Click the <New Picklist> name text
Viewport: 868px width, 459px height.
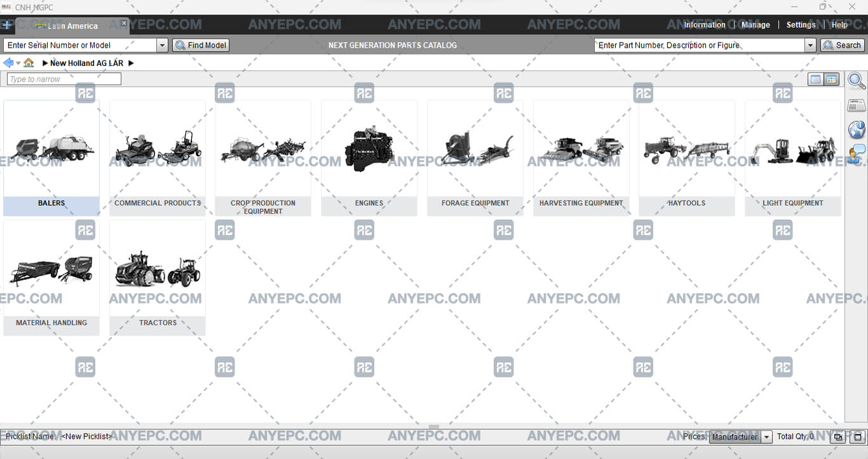click(86, 436)
